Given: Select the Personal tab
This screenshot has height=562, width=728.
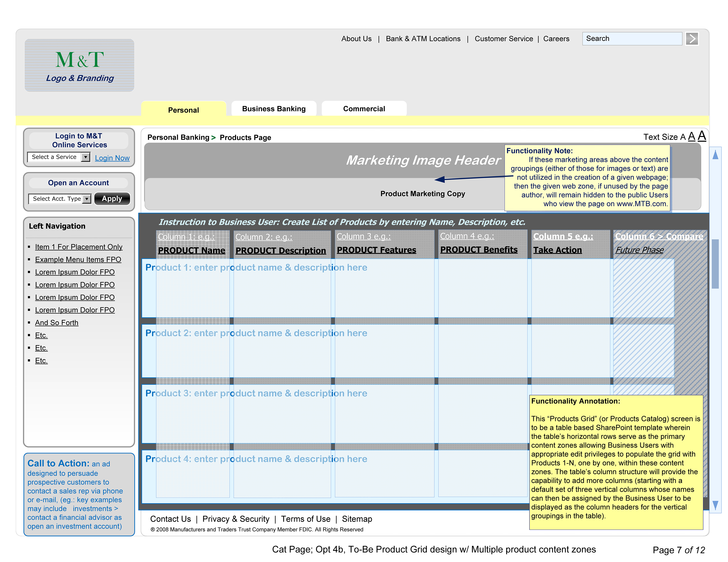Looking at the screenshot, I should 183,110.
